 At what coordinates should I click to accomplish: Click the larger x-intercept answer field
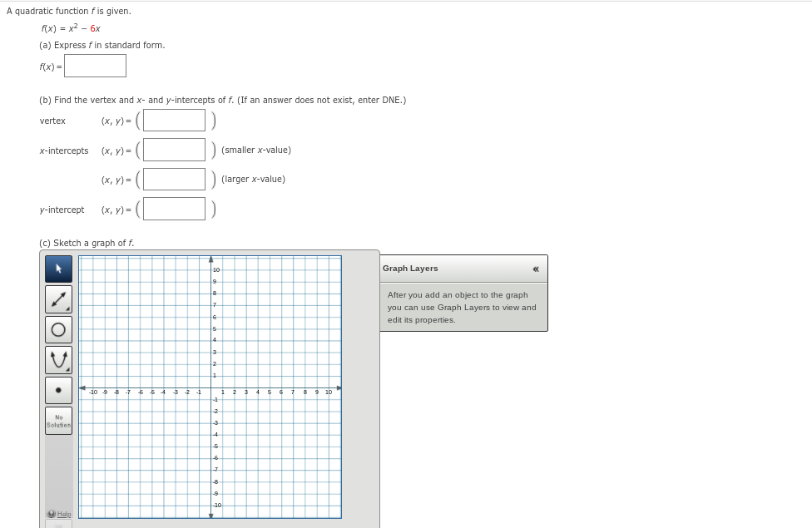tap(172, 179)
